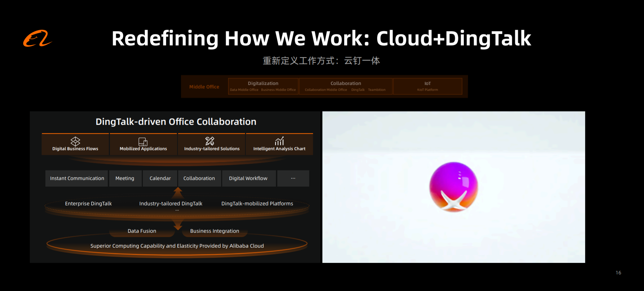
Task: Click the DingTalk-driven Office Collaboration heading
Action: (176, 122)
